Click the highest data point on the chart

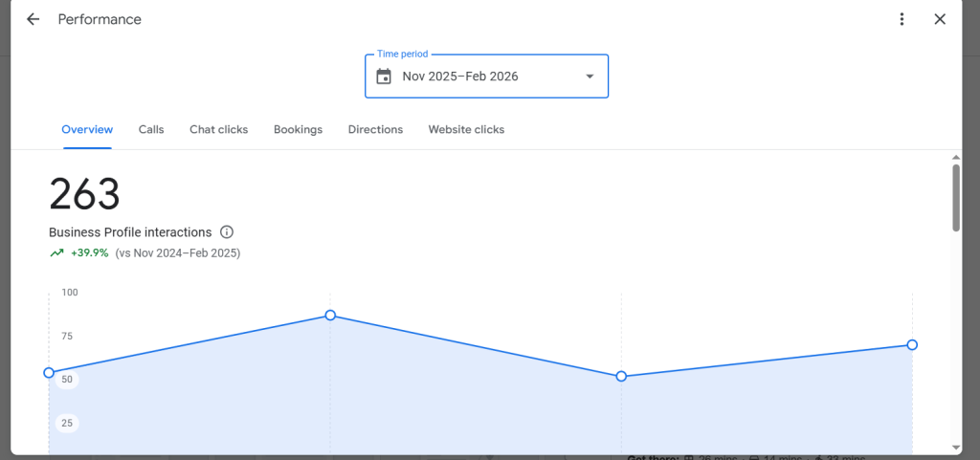click(x=330, y=315)
